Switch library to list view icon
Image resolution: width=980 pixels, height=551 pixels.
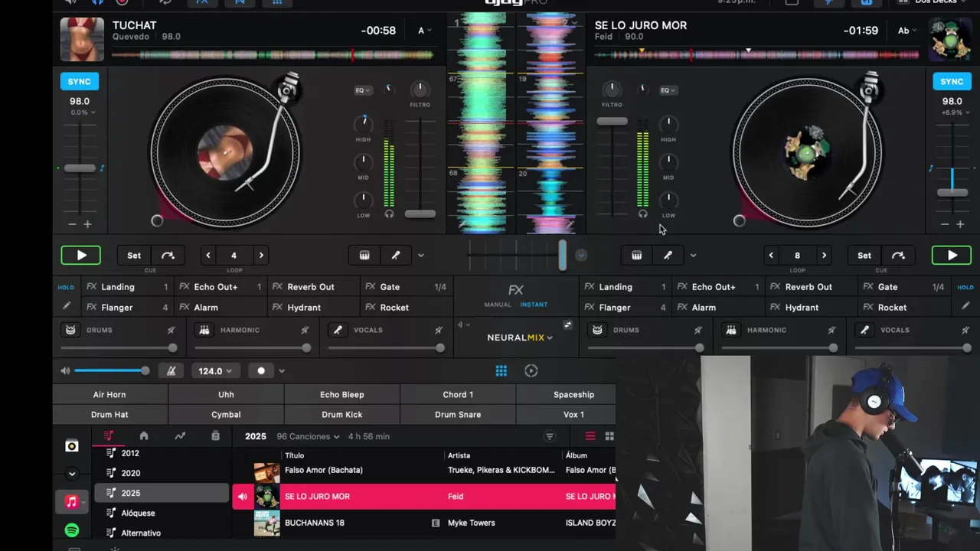(590, 436)
